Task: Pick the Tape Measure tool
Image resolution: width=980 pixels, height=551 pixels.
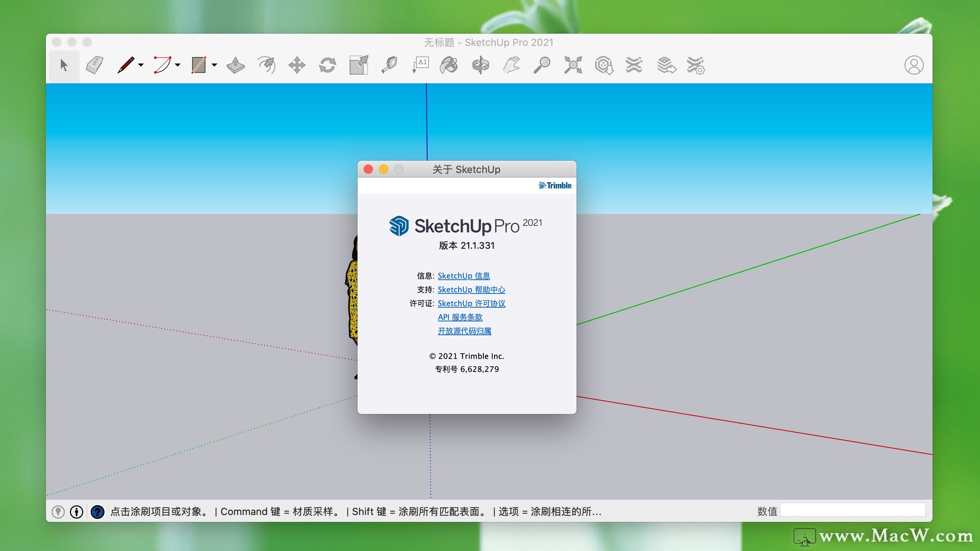Action: [x=389, y=65]
